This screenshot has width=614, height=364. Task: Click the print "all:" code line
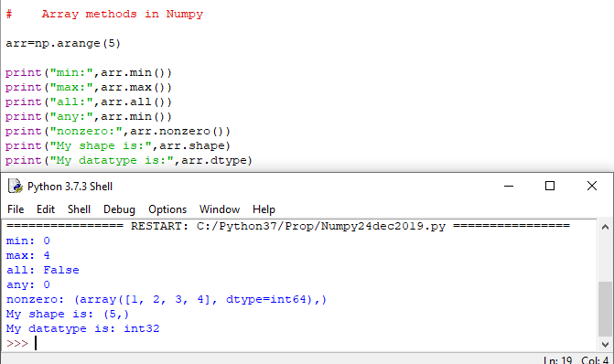pos(89,102)
